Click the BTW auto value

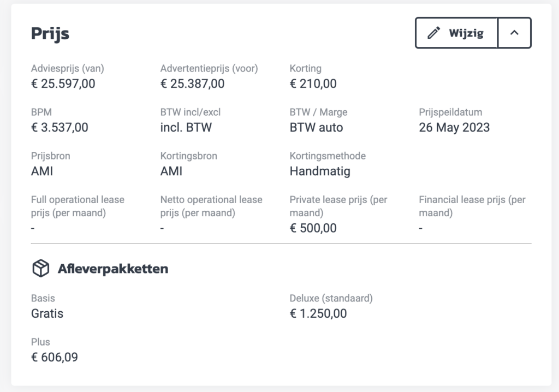316,128
